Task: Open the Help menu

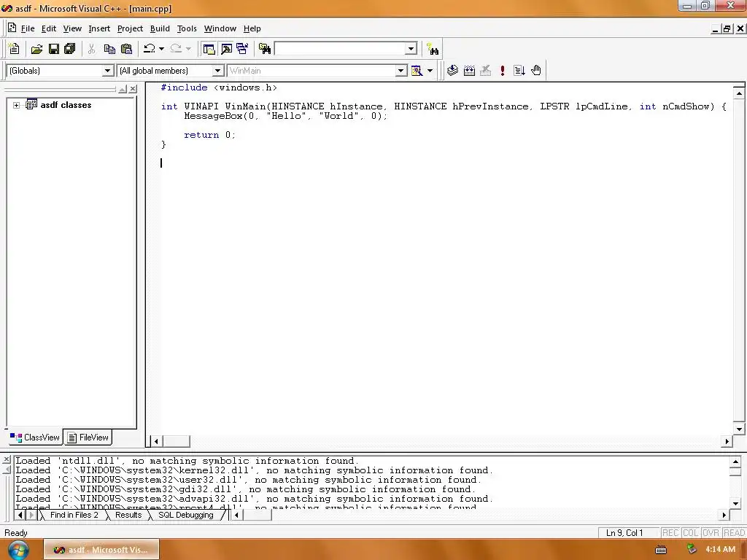Action: click(x=252, y=28)
